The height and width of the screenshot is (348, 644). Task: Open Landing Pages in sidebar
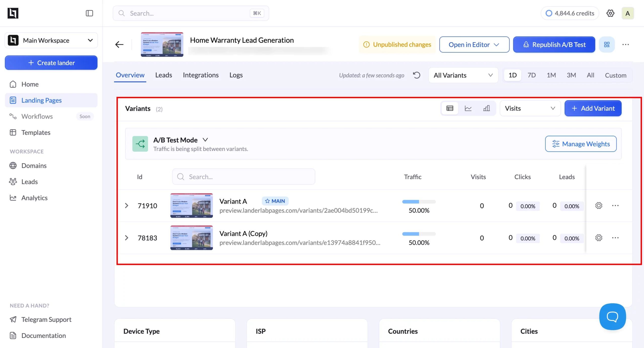[51, 100]
